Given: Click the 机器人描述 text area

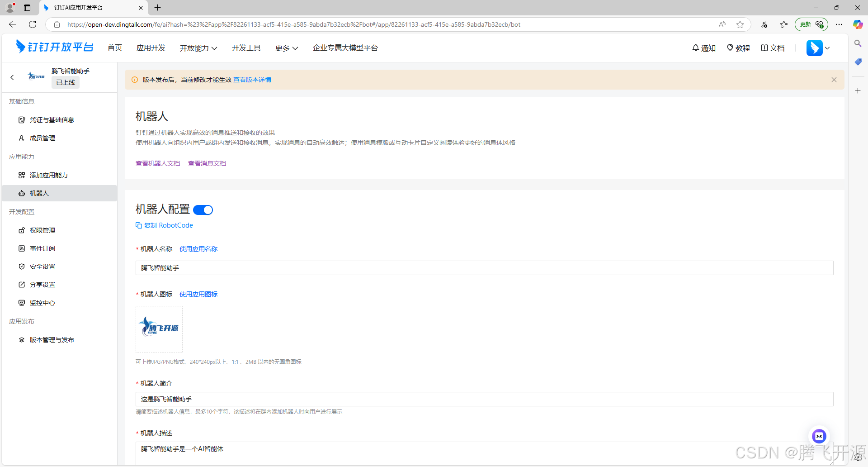Looking at the screenshot, I should point(484,453).
